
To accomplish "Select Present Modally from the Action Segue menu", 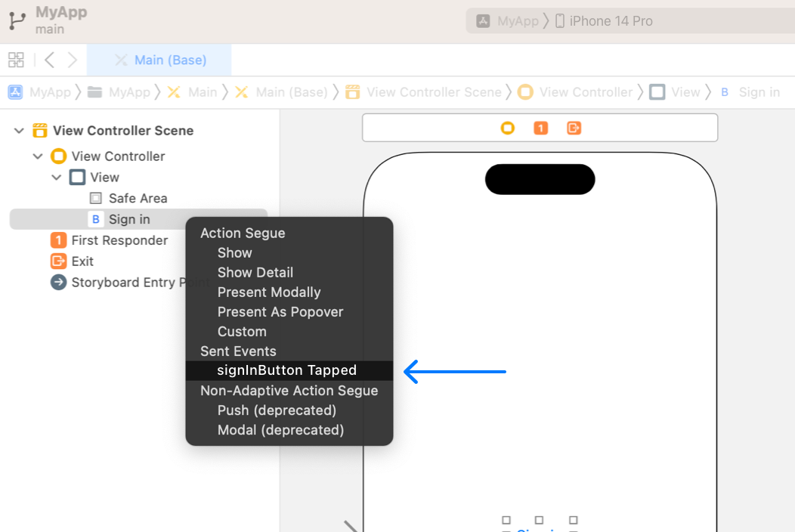I will tap(269, 292).
